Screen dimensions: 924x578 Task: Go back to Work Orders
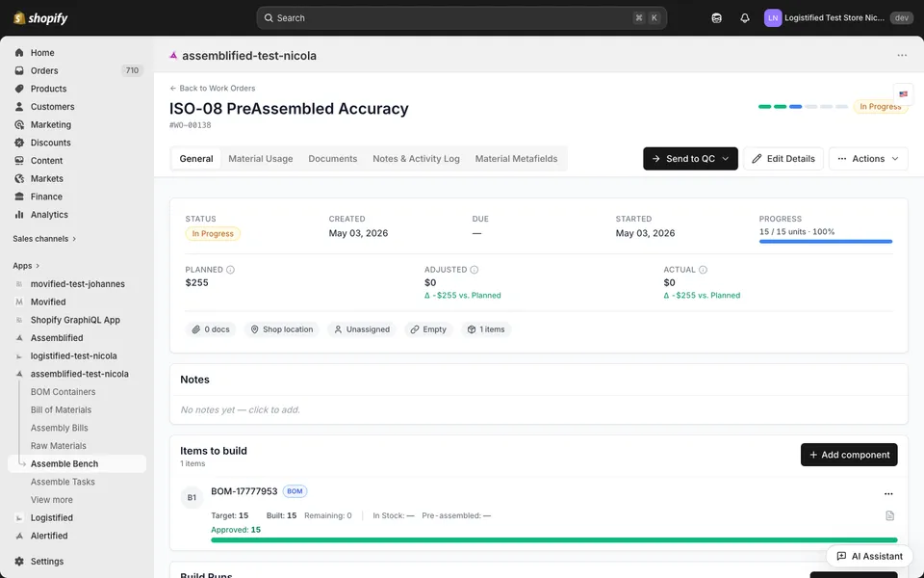(x=212, y=88)
